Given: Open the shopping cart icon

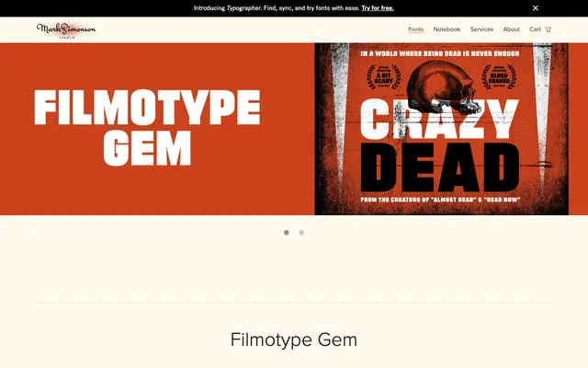Looking at the screenshot, I should click(x=548, y=29).
